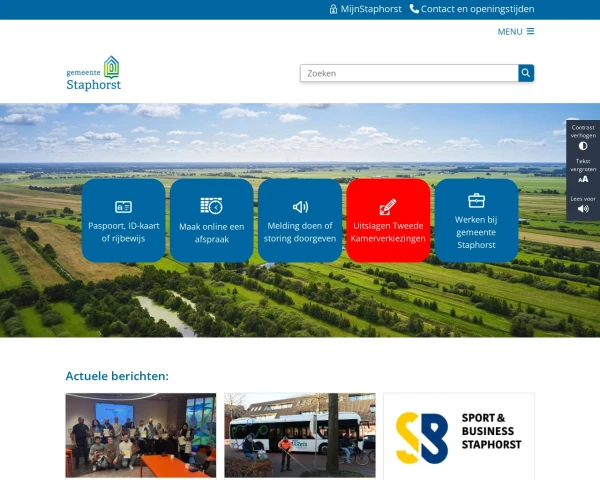Click the pencil ballot icon on Uitslagen tile
The width and height of the screenshot is (600, 480).
pyautogui.click(x=388, y=207)
